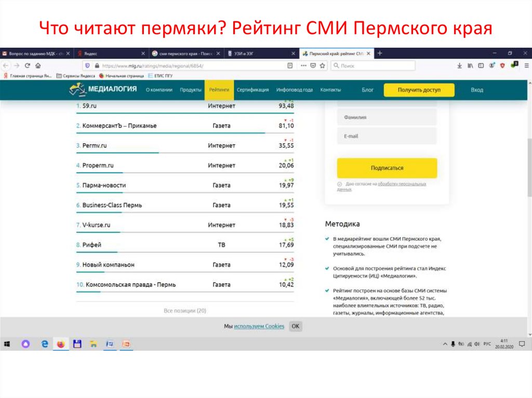532x398 pixels.
Task: Open the 'О компании' menu item
Action: tap(159, 90)
